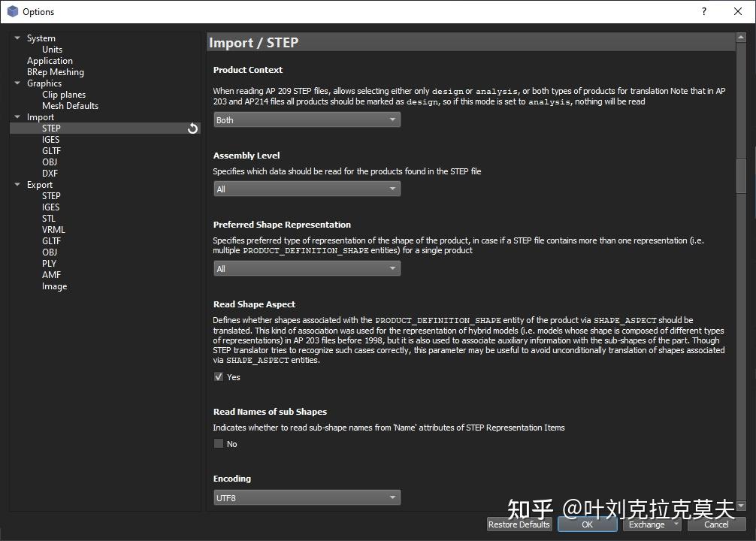Confirm changes with OK

[x=586, y=524]
